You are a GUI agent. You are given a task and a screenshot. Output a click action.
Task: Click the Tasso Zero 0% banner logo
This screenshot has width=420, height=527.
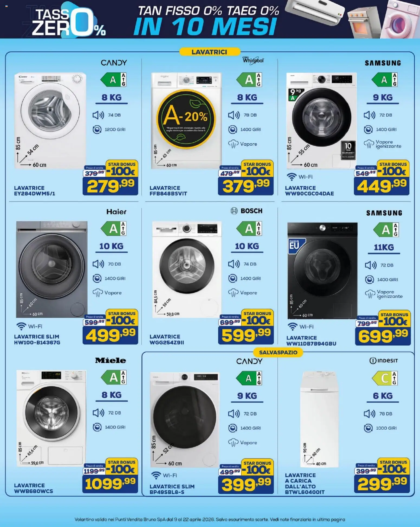coord(69,20)
